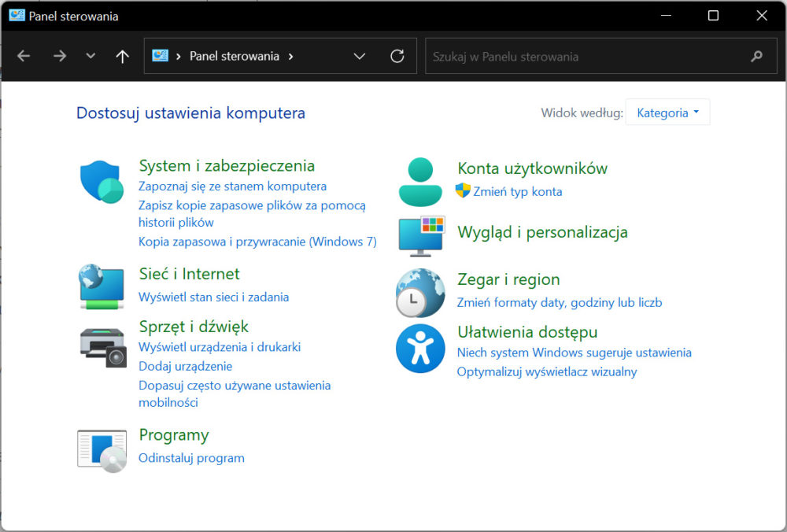Click the UAC shield beside Zmień typ konta

click(x=463, y=190)
